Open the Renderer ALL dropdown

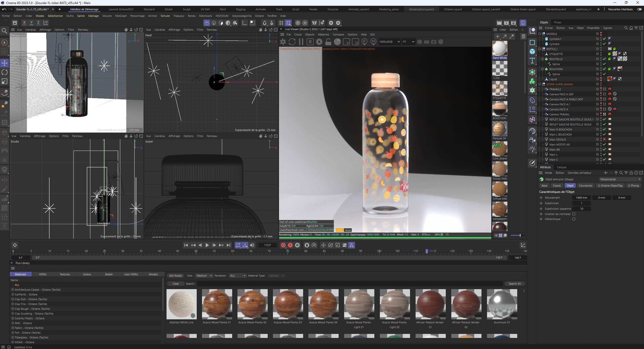[237, 276]
